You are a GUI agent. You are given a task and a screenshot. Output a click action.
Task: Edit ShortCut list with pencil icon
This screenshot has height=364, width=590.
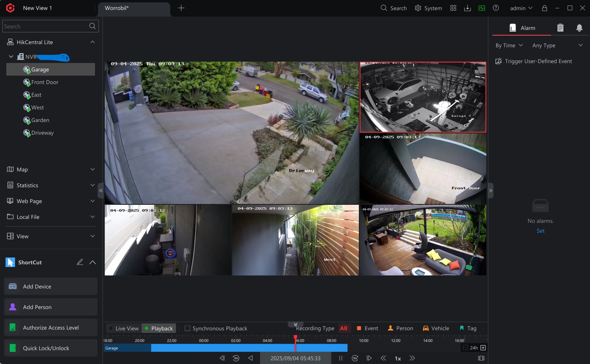[x=80, y=262]
